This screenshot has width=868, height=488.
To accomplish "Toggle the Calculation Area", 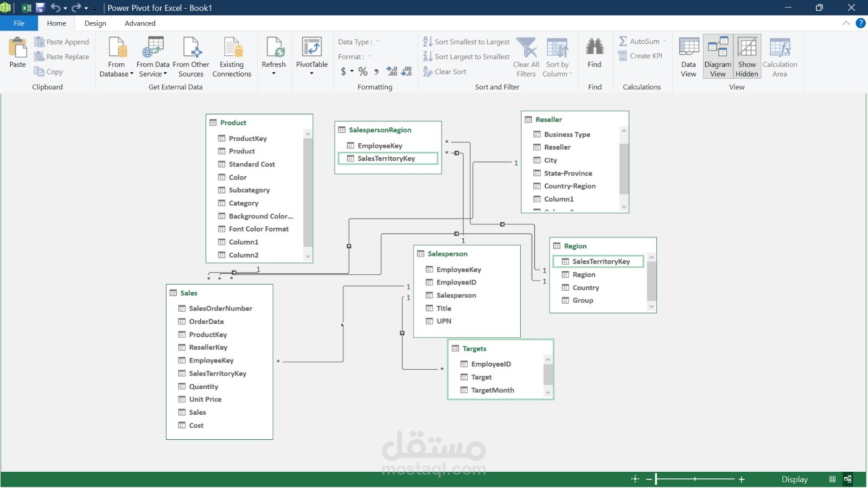I will (780, 57).
